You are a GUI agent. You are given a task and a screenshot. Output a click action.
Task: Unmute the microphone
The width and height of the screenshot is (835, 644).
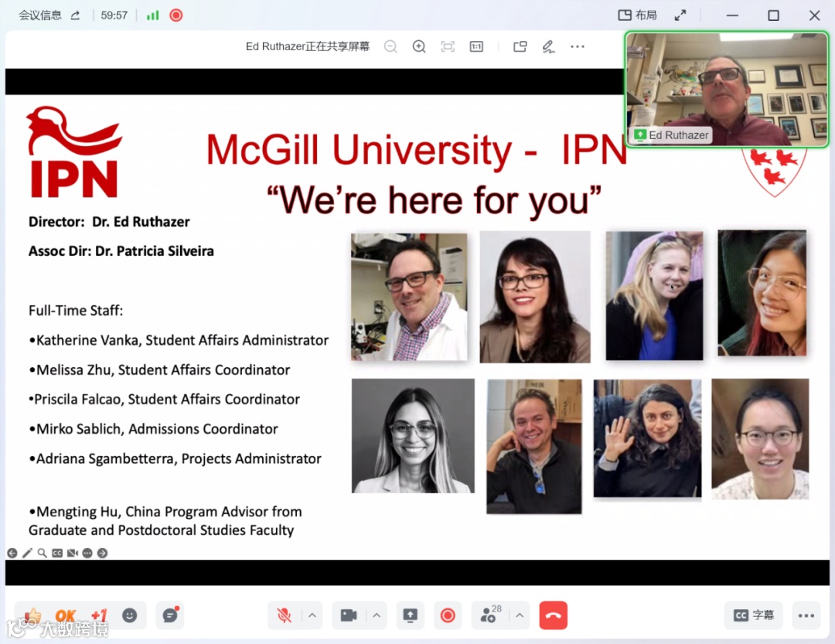285,615
